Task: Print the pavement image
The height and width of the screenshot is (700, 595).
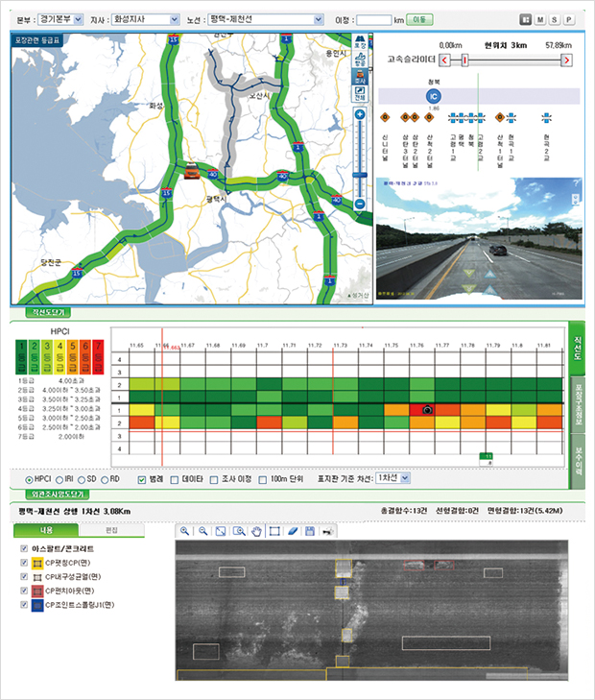Action: [x=328, y=531]
